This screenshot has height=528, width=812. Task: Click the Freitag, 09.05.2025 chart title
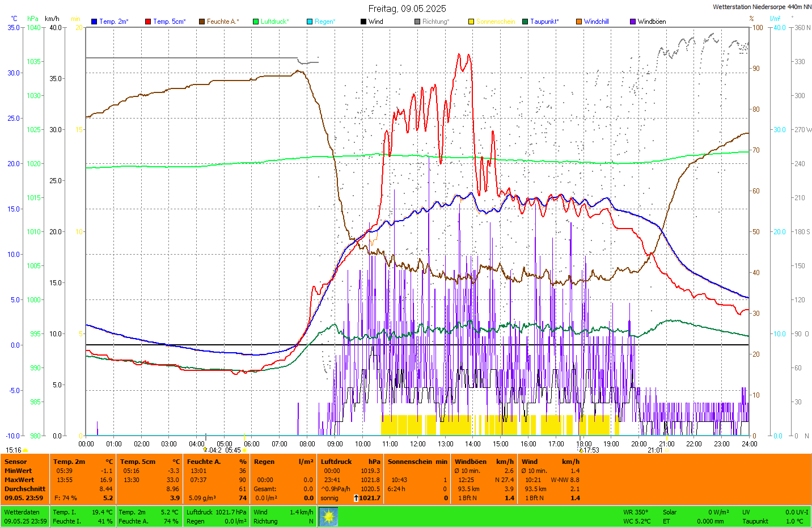[x=407, y=9]
